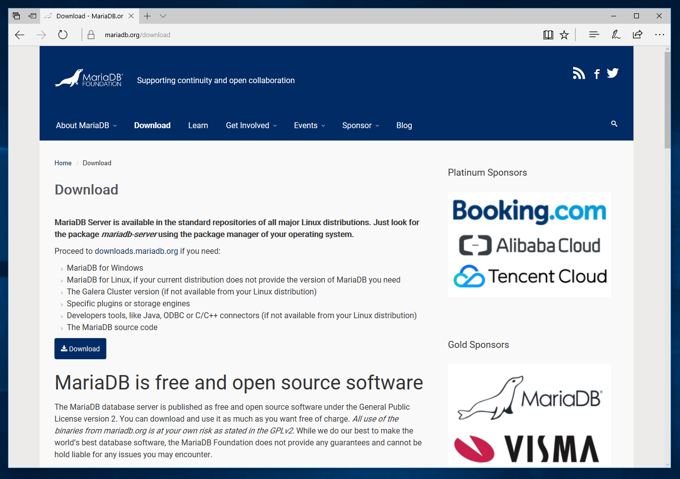
Task: Click the 'Download' page heading
Action: click(x=86, y=190)
